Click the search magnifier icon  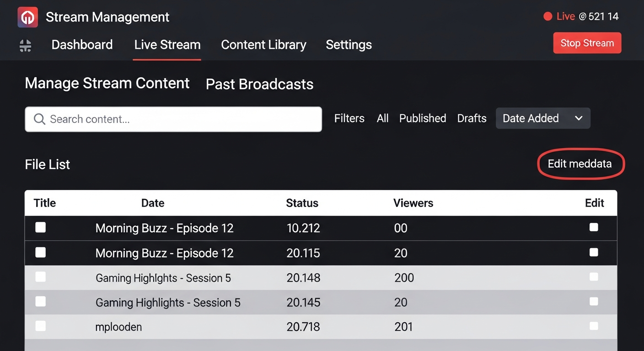coord(40,119)
